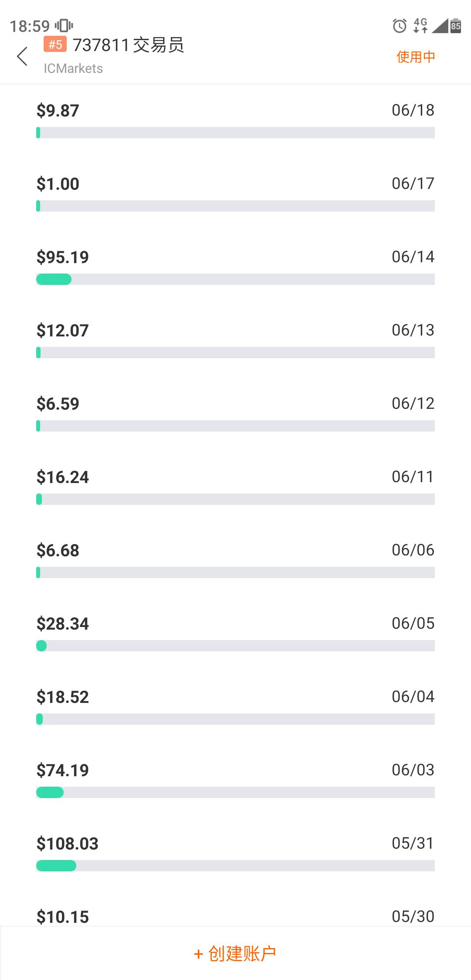Image resolution: width=471 pixels, height=980 pixels.
Task: Open the $16.24 profit record
Action: click(63, 477)
